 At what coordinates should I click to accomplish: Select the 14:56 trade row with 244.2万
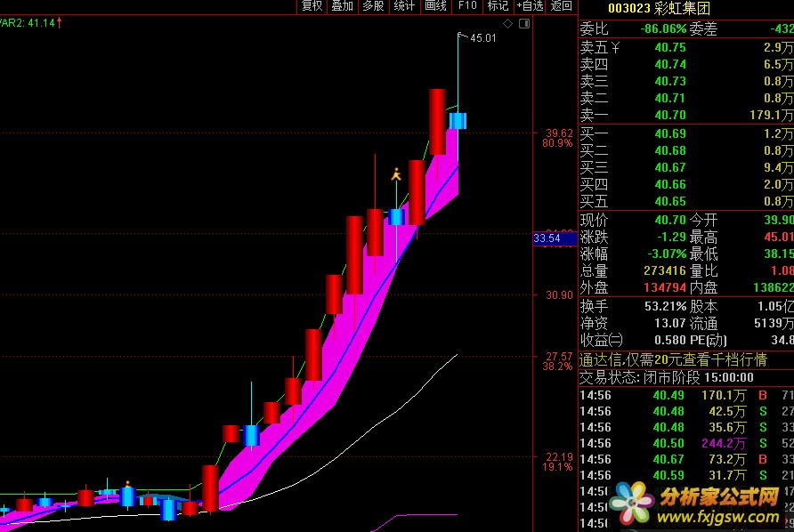tap(686, 443)
